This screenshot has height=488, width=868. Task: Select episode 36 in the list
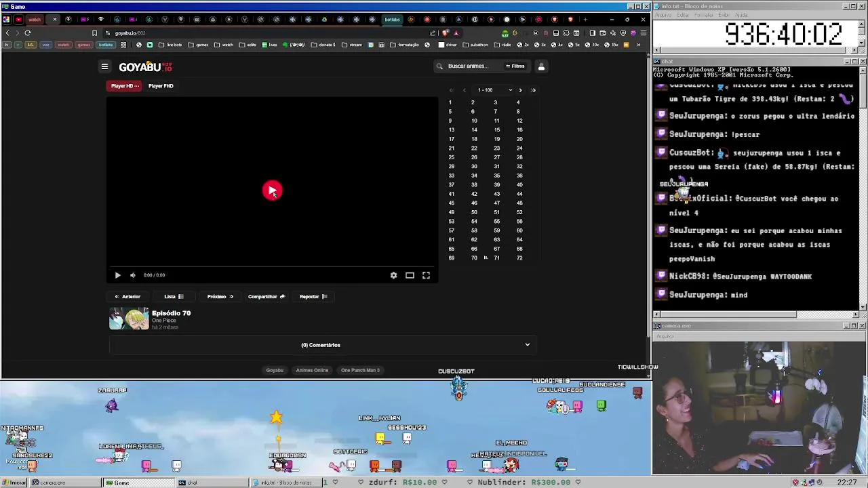tap(519, 176)
